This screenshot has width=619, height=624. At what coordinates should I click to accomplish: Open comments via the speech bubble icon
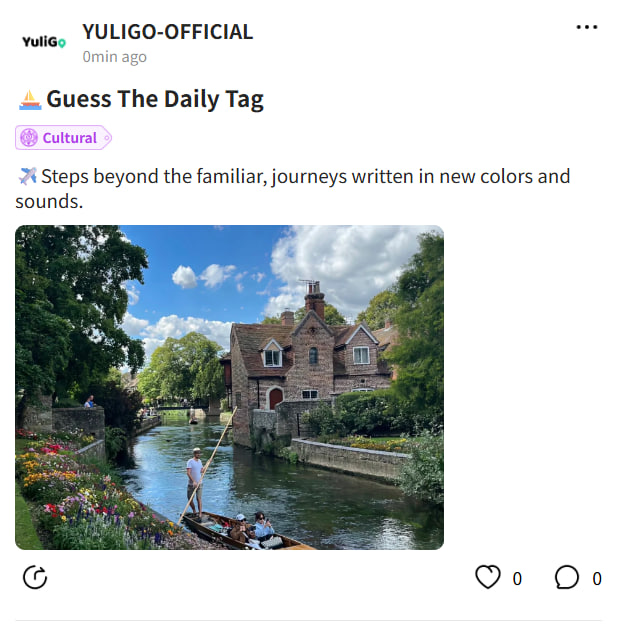pyautogui.click(x=566, y=577)
